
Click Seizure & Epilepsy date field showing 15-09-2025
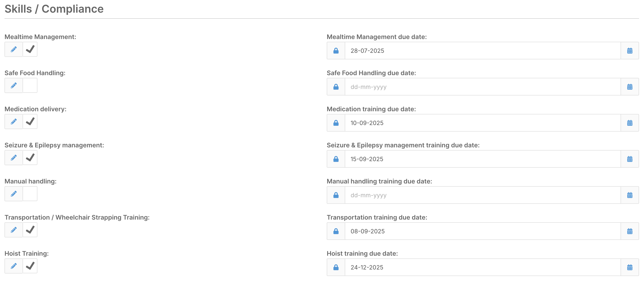(483, 159)
